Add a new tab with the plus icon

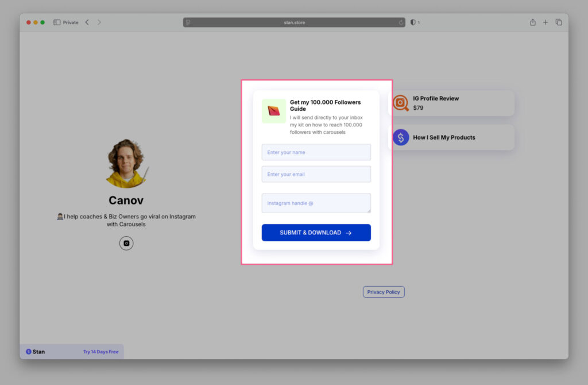[x=546, y=22]
